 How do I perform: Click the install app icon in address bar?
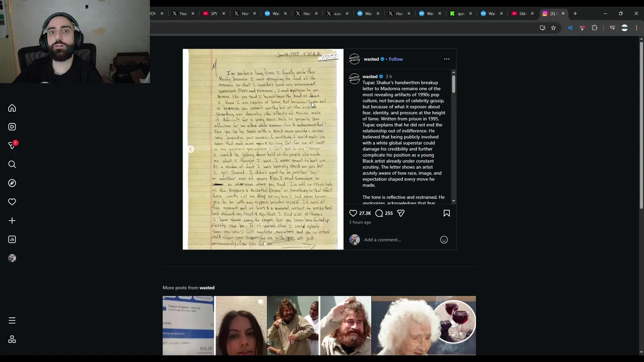click(542, 28)
